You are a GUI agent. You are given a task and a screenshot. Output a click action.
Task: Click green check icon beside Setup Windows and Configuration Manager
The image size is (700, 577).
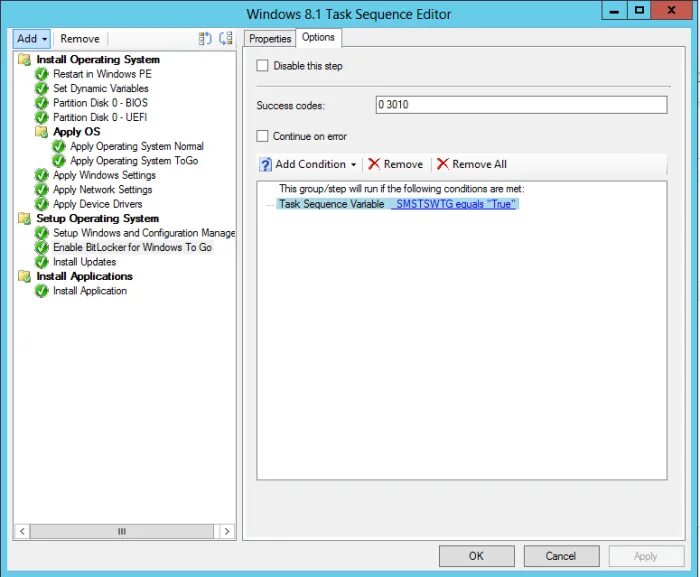[x=42, y=233]
